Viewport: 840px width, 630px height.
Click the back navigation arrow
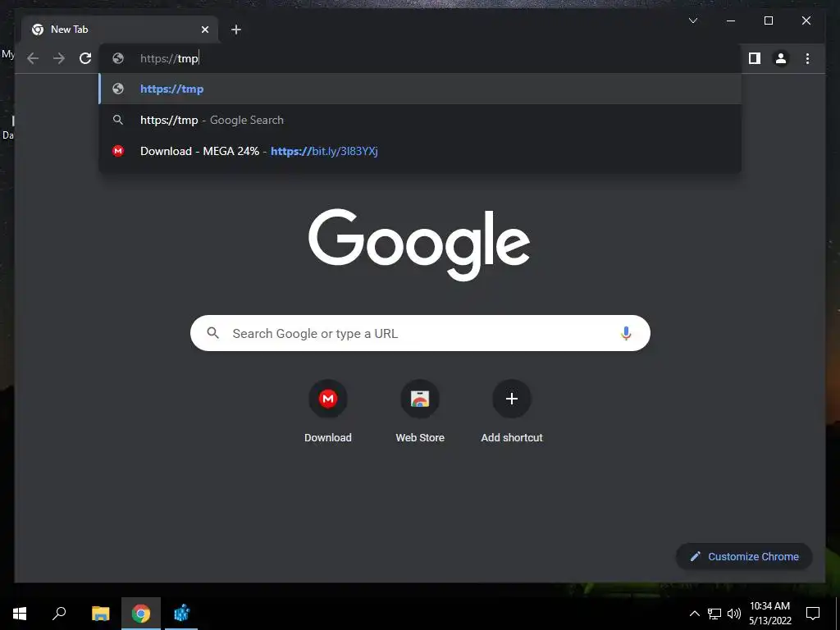tap(33, 58)
